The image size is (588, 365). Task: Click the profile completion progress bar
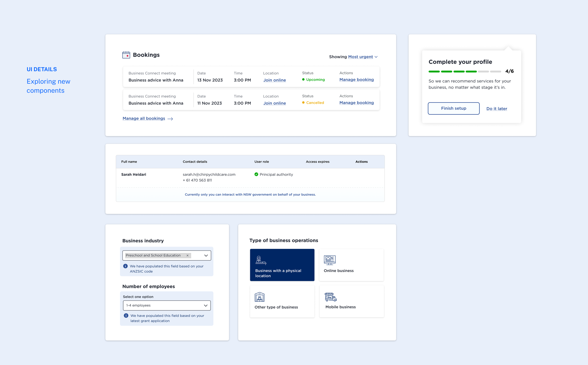pos(465,71)
